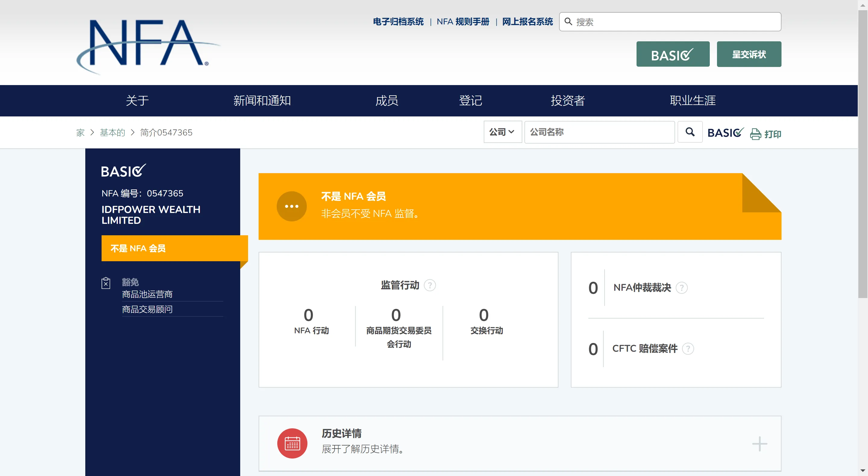Open the 电子归档系统 link

[398, 22]
